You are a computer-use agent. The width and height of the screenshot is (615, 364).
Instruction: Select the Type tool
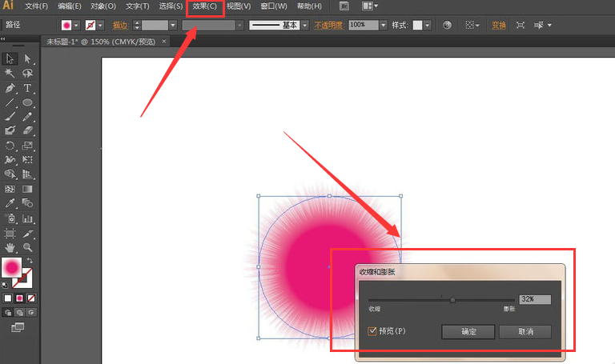pyautogui.click(x=27, y=88)
